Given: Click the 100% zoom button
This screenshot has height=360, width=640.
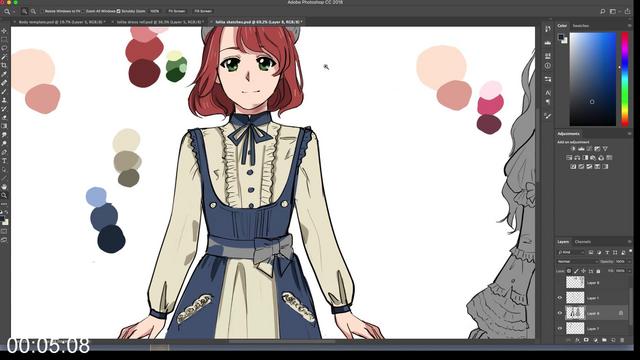Looking at the screenshot, I should coord(155,11).
